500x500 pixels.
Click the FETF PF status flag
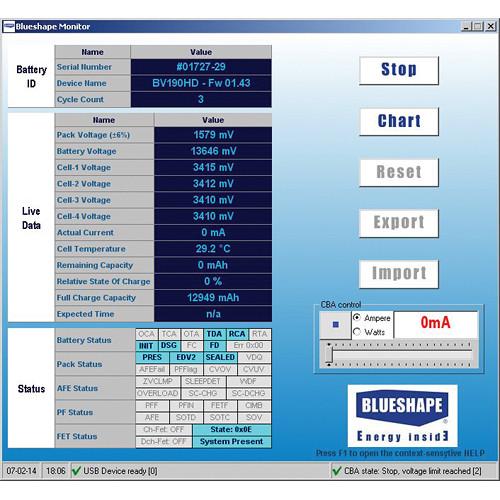point(220,406)
